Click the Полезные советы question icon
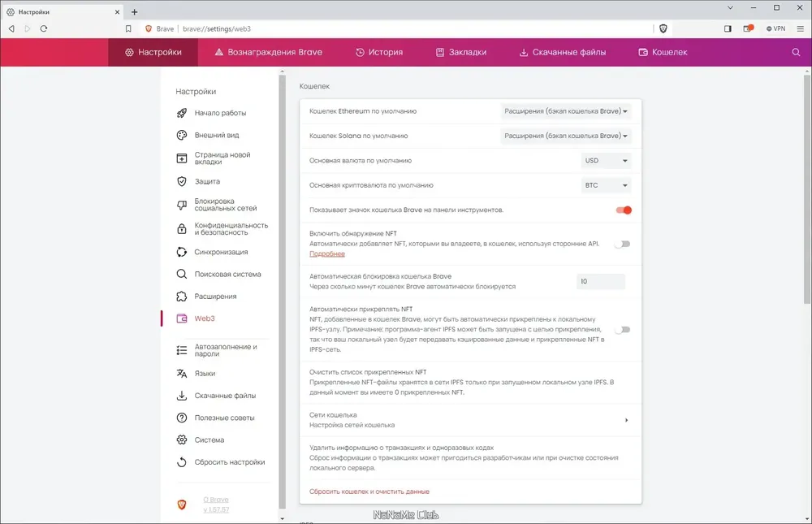This screenshot has width=812, height=524. pos(182,418)
